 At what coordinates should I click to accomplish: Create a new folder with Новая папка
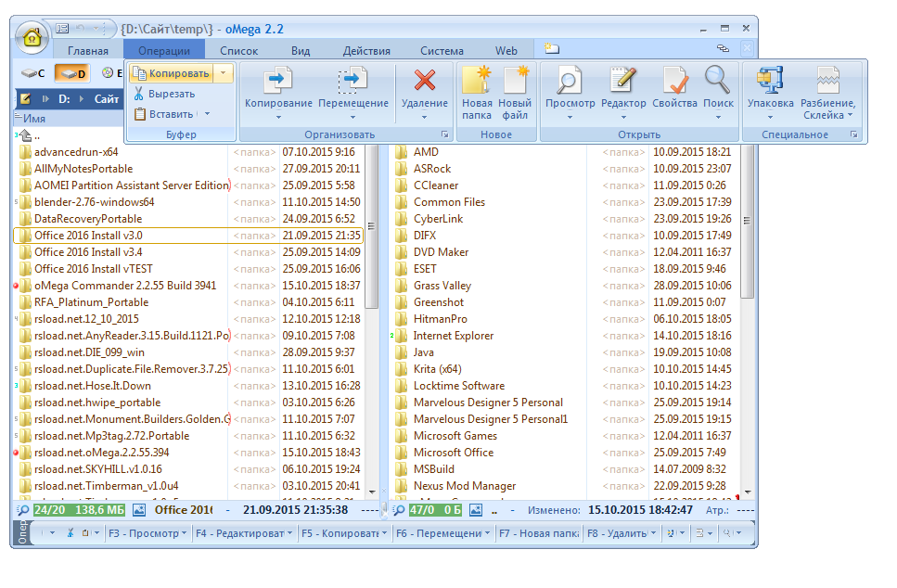[x=477, y=94]
